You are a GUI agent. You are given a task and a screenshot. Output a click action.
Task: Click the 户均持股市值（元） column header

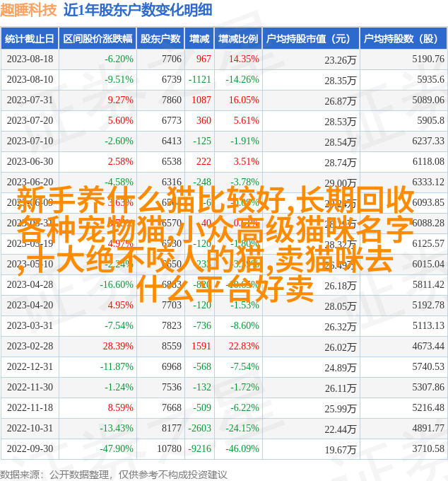pos(310,39)
